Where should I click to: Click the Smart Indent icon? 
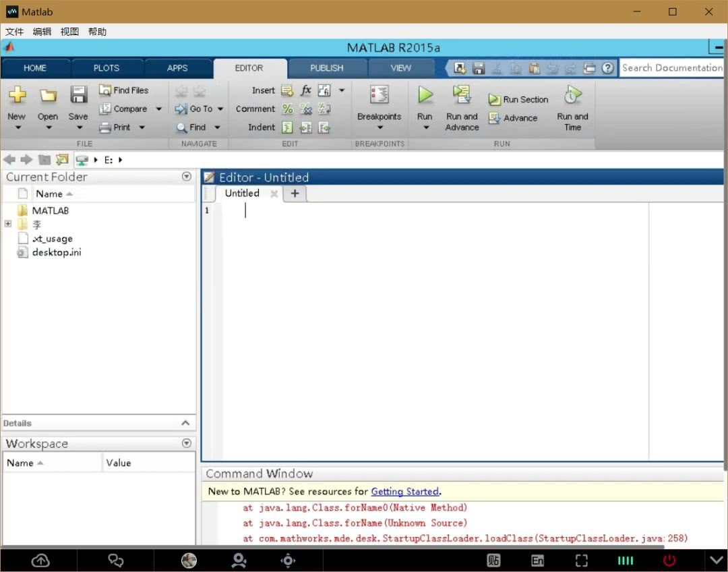coord(287,127)
